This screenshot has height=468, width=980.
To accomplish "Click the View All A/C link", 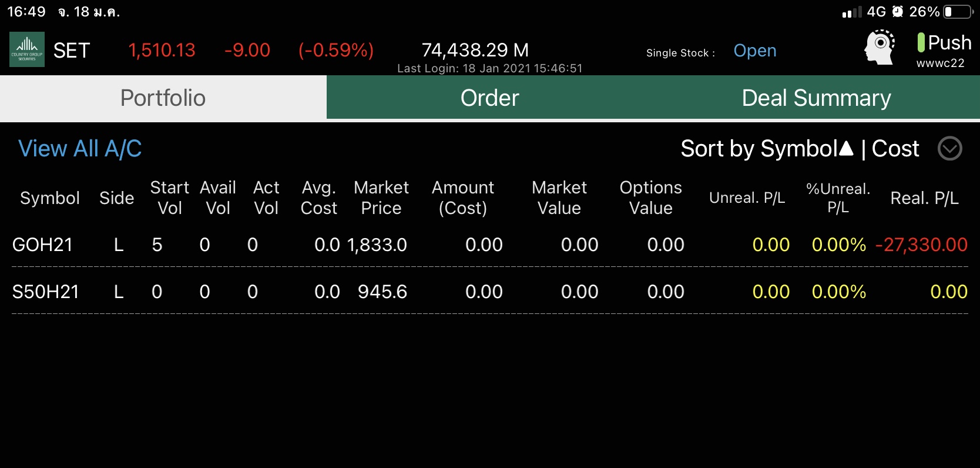I will [80, 149].
